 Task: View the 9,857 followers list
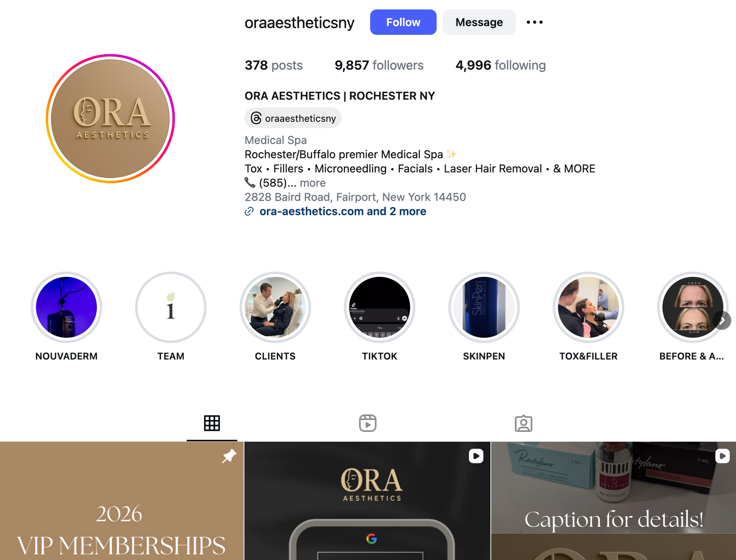coord(379,65)
